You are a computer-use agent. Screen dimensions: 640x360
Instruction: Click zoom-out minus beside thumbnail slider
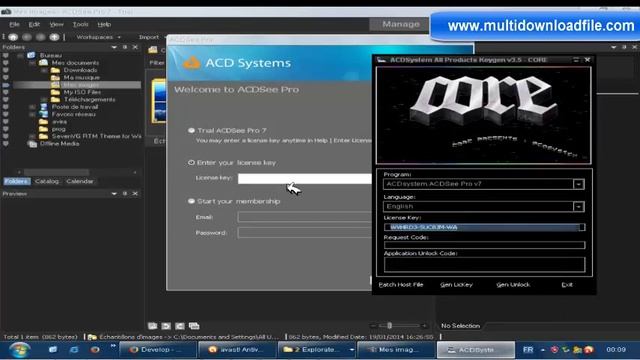[x=373, y=326]
